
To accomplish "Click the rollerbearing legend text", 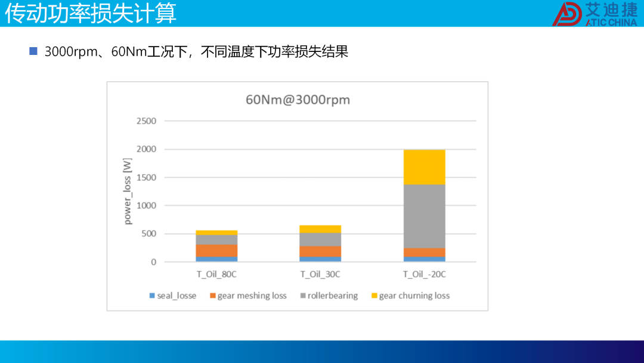I will 333,296.
